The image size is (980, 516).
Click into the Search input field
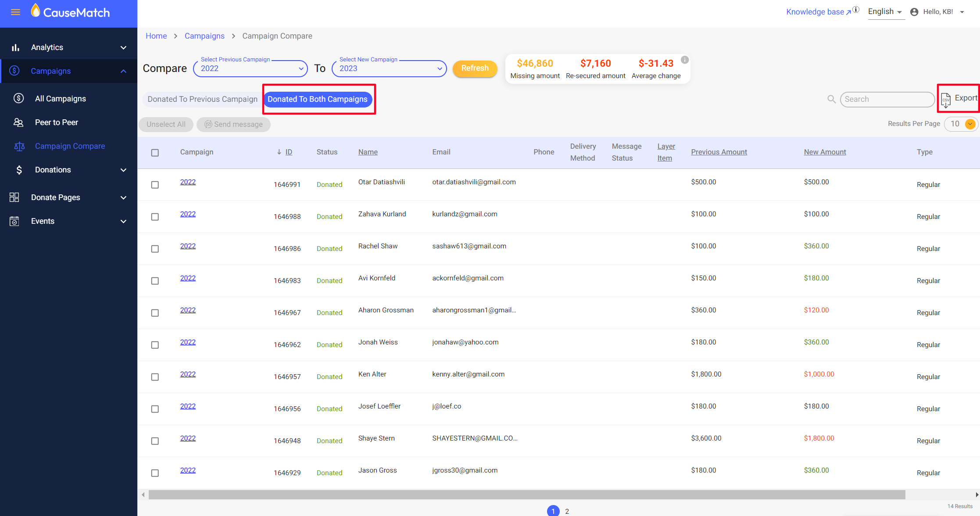pyautogui.click(x=887, y=99)
